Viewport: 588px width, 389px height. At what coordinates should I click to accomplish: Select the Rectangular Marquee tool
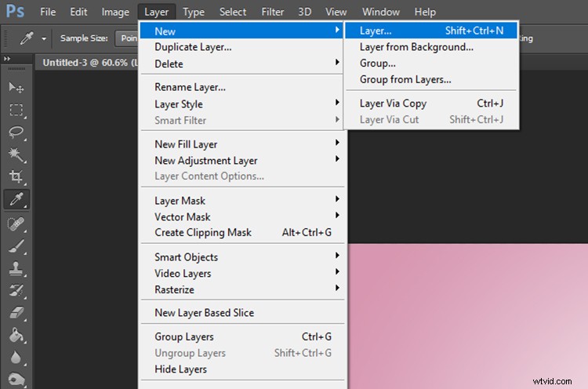[16, 110]
